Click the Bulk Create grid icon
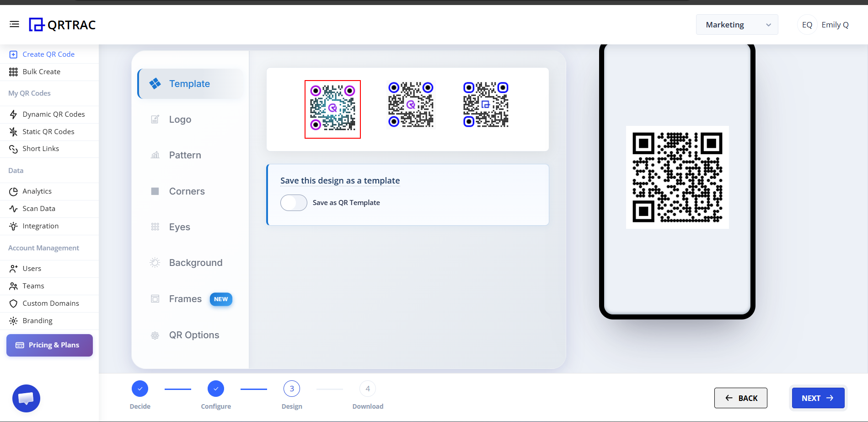Viewport: 868px width, 422px height. click(13, 72)
